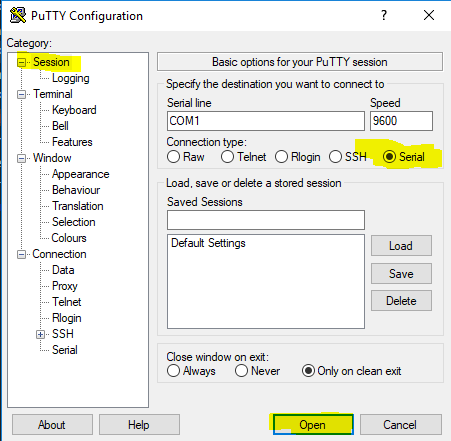Image resolution: width=451 pixels, height=441 pixels.
Task: Click the Cancel button
Action: (401, 425)
